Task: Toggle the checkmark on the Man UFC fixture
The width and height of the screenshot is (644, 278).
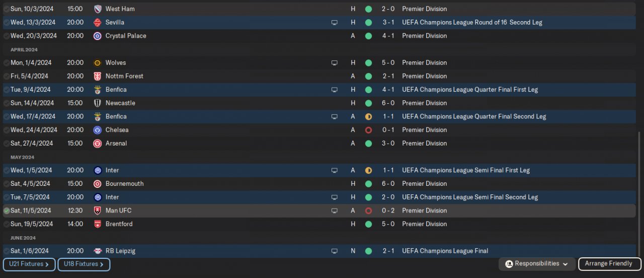Action: point(7,211)
